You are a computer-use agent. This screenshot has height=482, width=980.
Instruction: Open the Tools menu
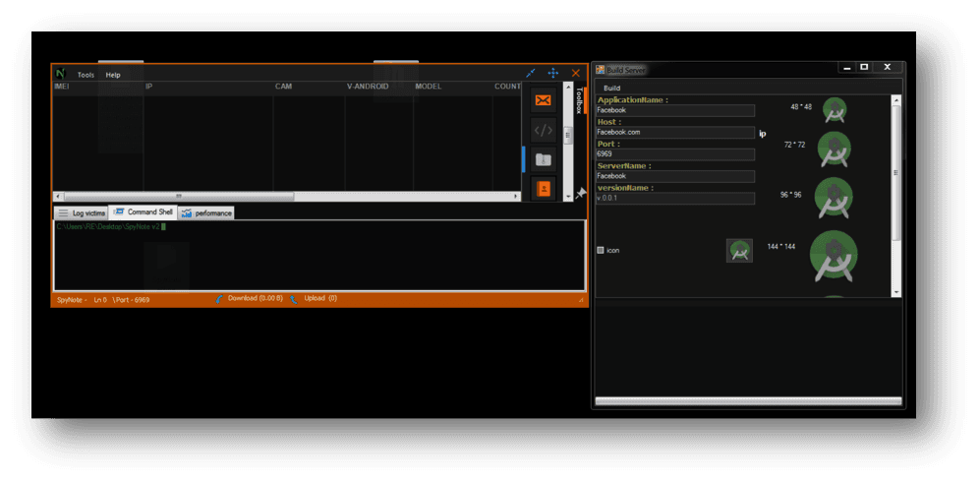pyautogui.click(x=86, y=75)
